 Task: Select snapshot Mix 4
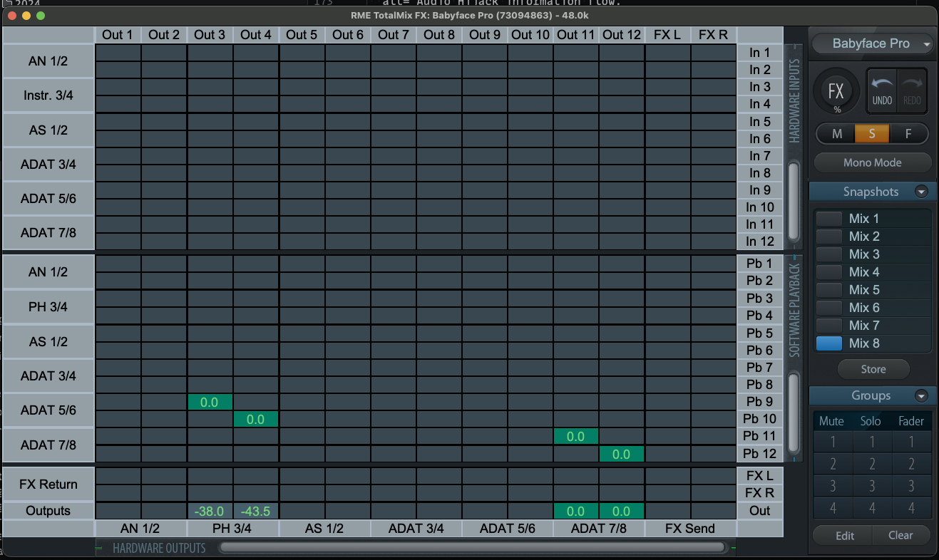coord(873,272)
